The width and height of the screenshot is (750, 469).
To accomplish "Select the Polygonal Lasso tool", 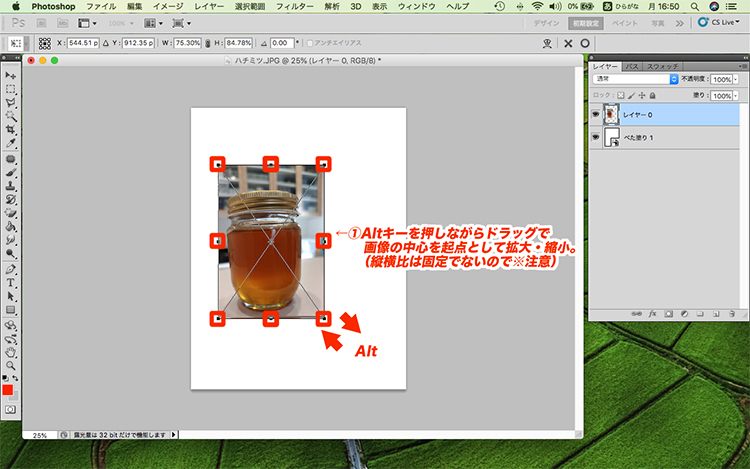I will 11,103.
